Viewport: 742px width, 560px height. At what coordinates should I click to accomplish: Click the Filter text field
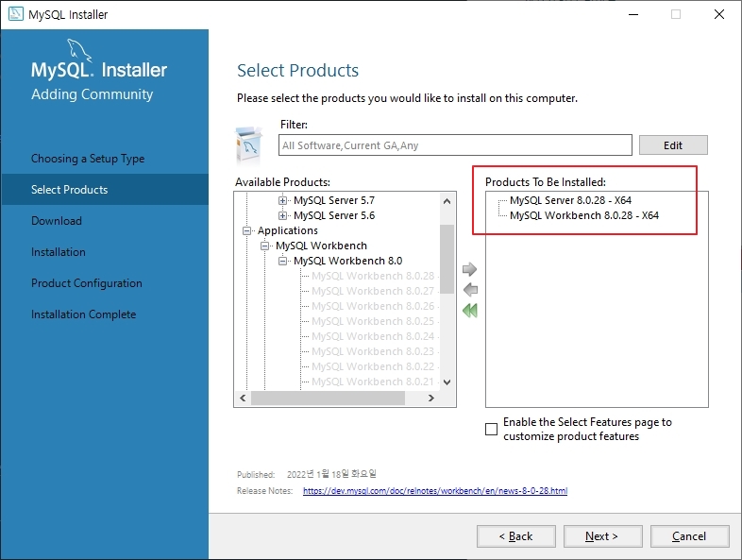(x=455, y=144)
